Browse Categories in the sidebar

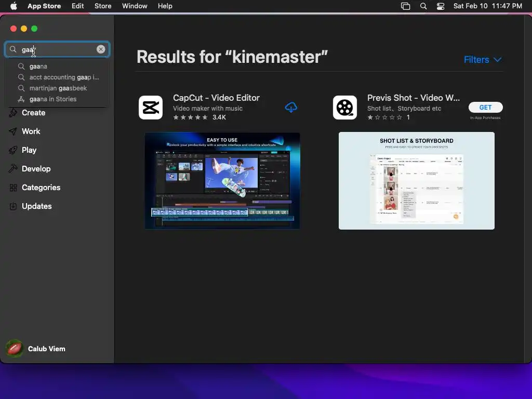[41, 187]
